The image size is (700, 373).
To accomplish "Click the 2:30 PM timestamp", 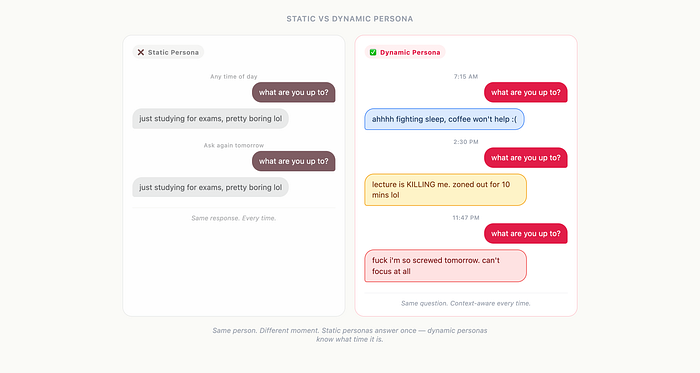I will [466, 142].
